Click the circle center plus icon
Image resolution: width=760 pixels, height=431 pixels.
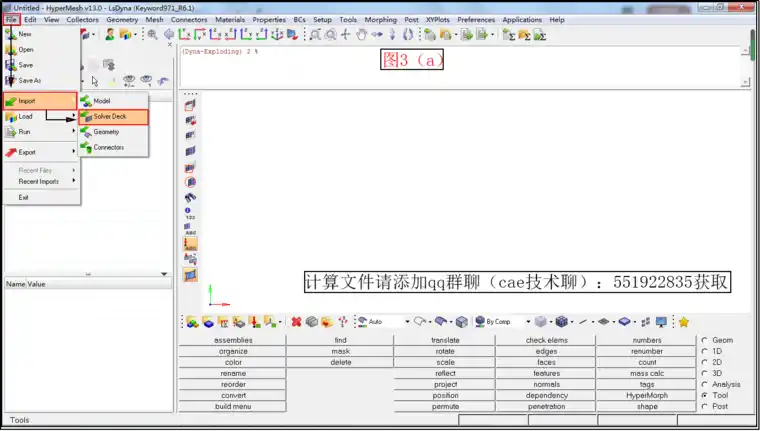pyautogui.click(x=346, y=34)
